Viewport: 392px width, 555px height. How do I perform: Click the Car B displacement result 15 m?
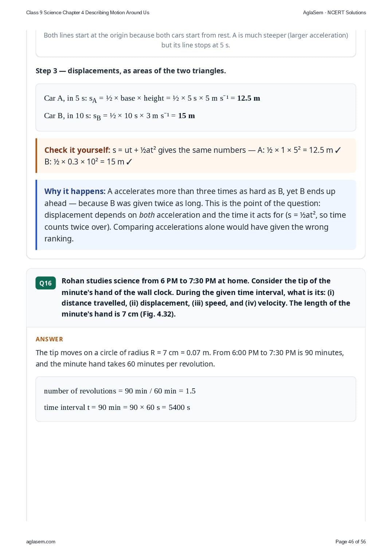pos(187,116)
